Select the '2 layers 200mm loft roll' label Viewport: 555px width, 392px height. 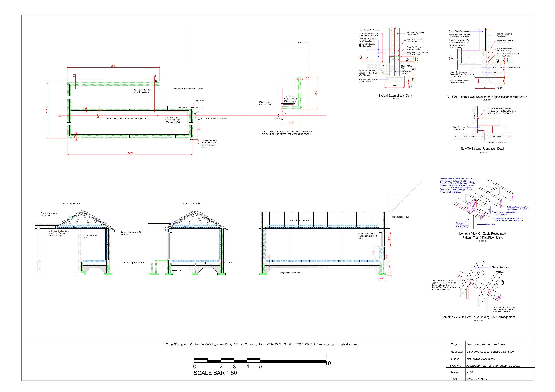(298, 220)
